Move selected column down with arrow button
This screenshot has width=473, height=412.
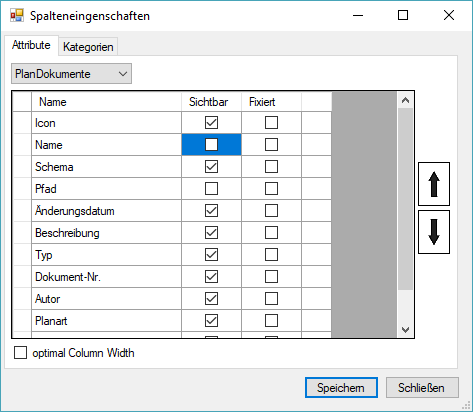(x=434, y=232)
